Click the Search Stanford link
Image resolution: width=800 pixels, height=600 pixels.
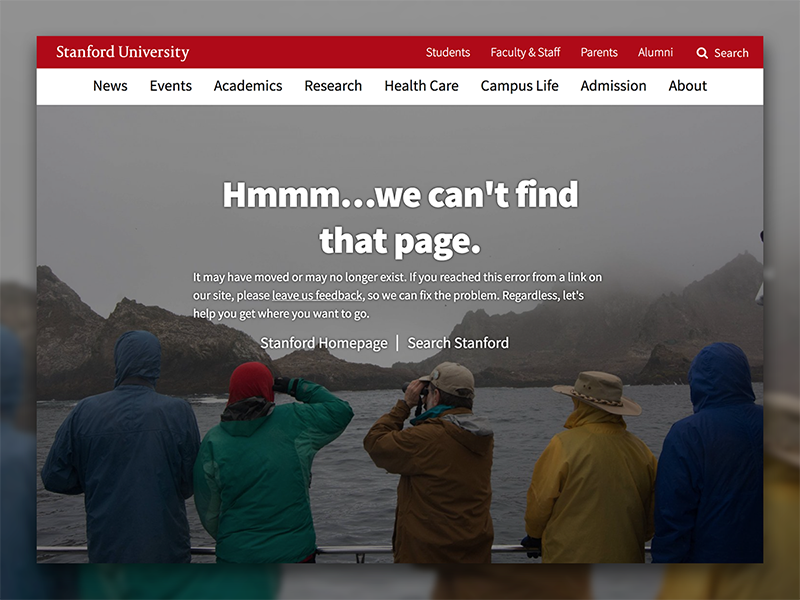458,343
